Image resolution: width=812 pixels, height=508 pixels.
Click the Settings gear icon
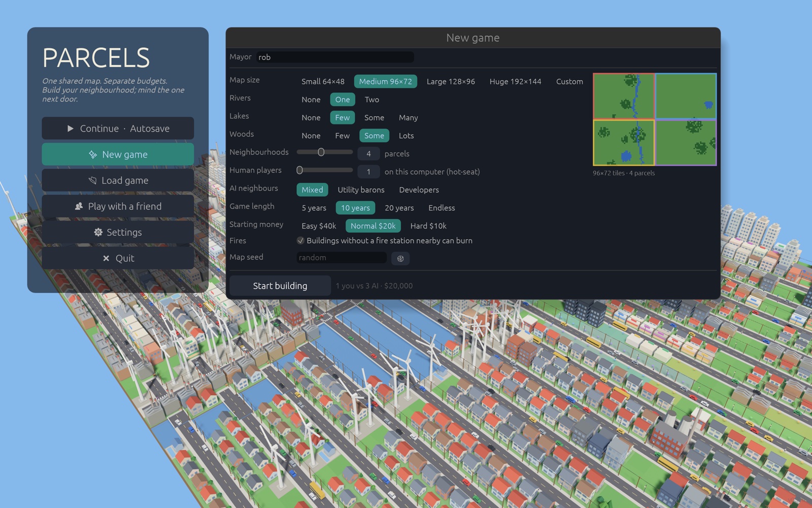click(98, 232)
